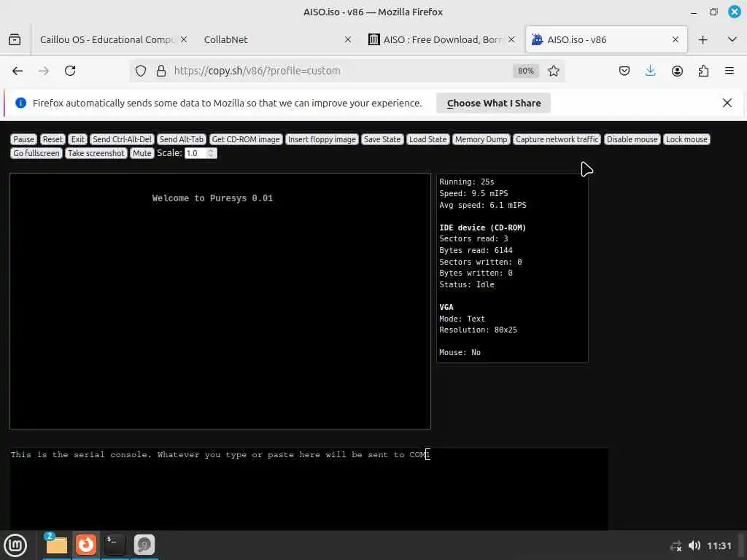Load a saved emulator state
Viewport: 747px width, 560px height.
coord(427,139)
